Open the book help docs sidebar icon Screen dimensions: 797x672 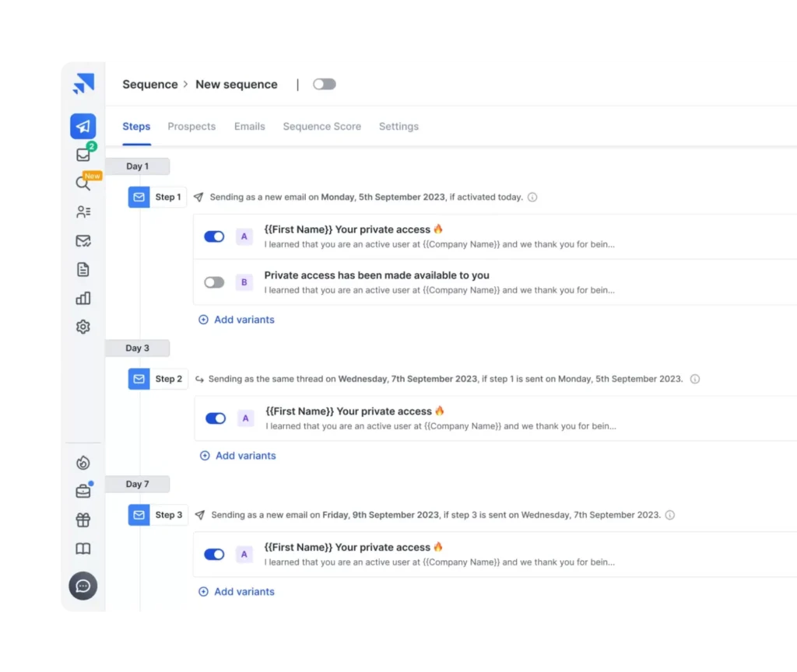coord(83,548)
